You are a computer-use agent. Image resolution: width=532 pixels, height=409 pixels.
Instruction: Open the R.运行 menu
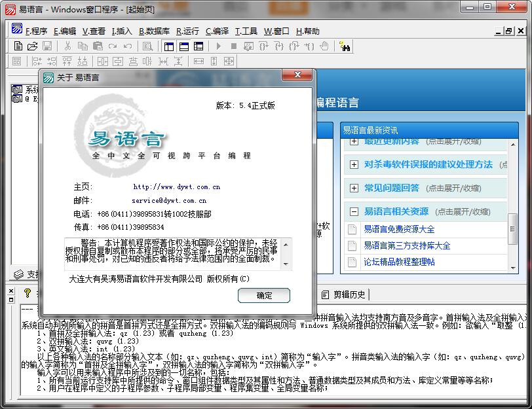point(187,31)
